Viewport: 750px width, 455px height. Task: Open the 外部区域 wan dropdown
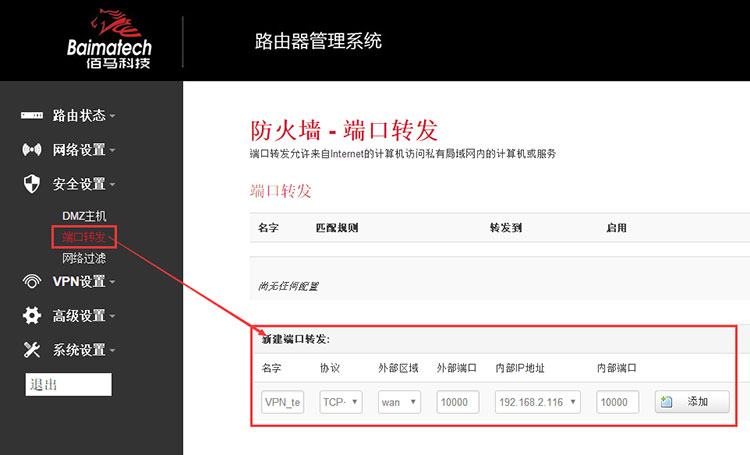point(399,402)
